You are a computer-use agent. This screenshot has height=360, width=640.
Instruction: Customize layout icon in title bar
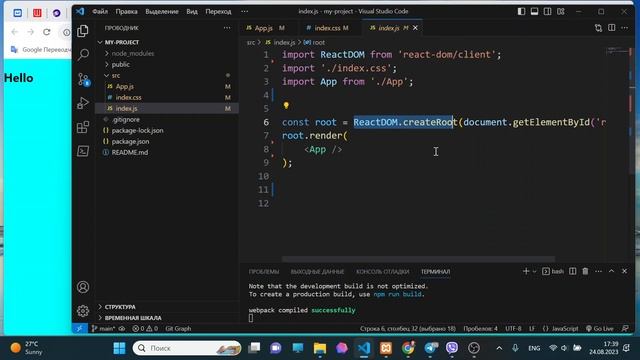[561, 11]
